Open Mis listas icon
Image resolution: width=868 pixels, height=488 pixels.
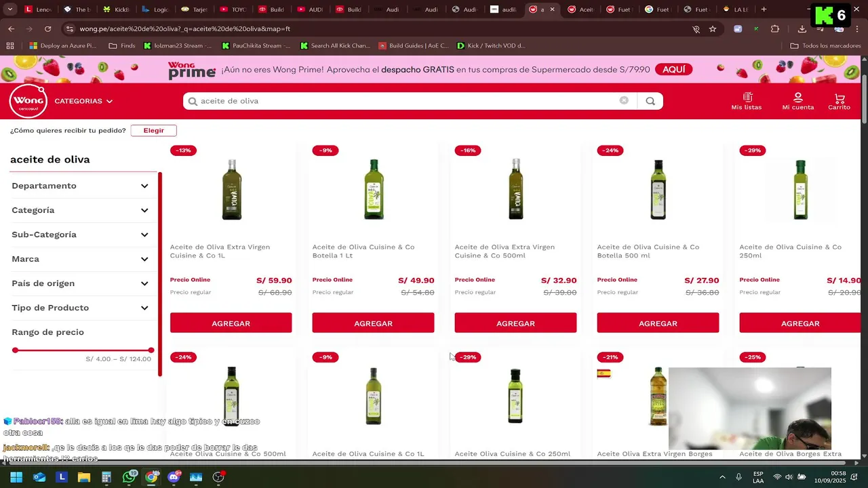(x=747, y=98)
